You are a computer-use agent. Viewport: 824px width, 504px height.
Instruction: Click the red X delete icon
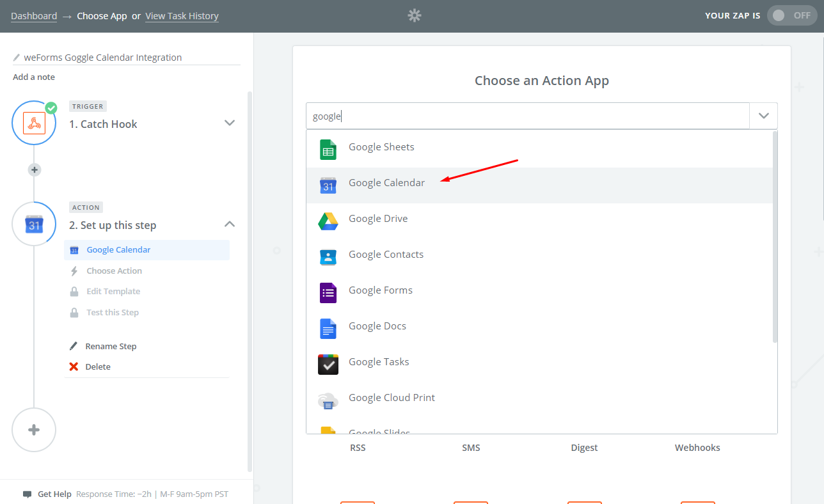(74, 367)
